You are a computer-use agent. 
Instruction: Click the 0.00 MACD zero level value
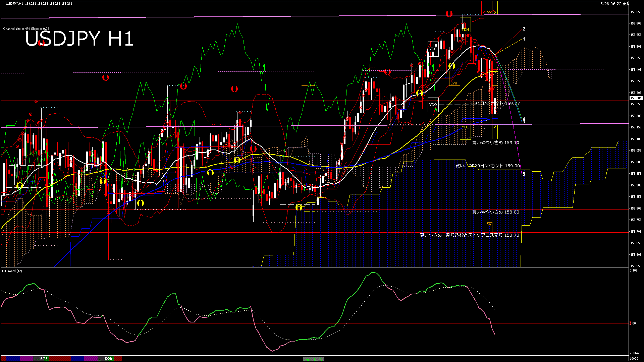[x=633, y=323]
